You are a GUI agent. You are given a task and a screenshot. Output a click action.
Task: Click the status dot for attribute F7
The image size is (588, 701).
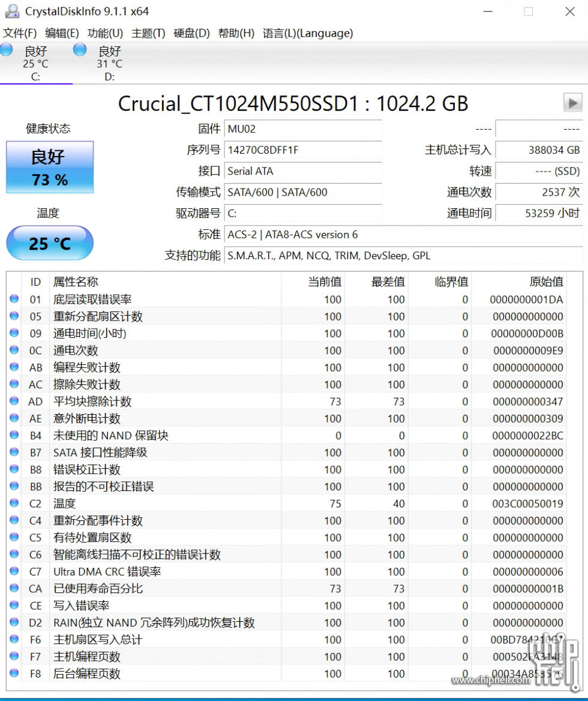(x=14, y=655)
